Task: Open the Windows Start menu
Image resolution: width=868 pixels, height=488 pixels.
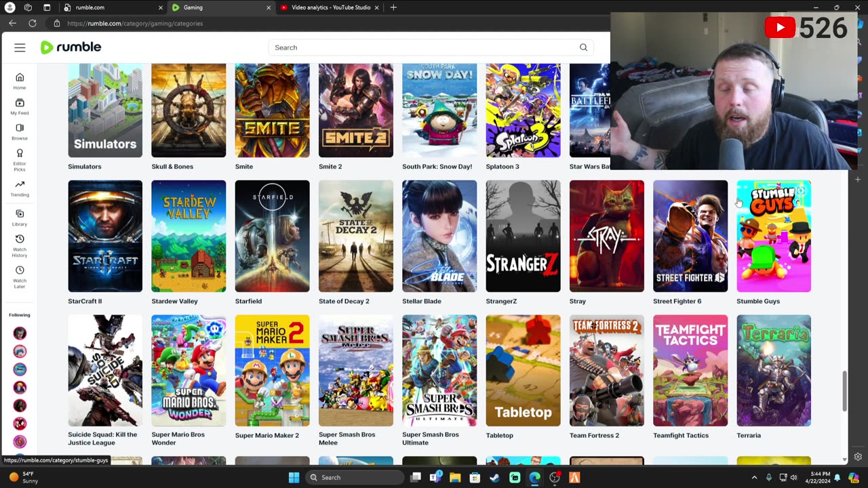Action: pyautogui.click(x=294, y=477)
